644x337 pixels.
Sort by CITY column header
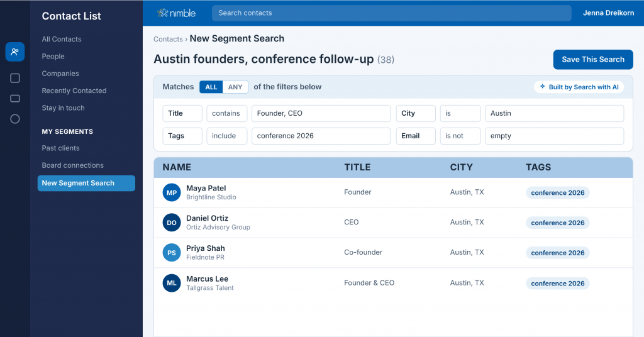pos(461,167)
